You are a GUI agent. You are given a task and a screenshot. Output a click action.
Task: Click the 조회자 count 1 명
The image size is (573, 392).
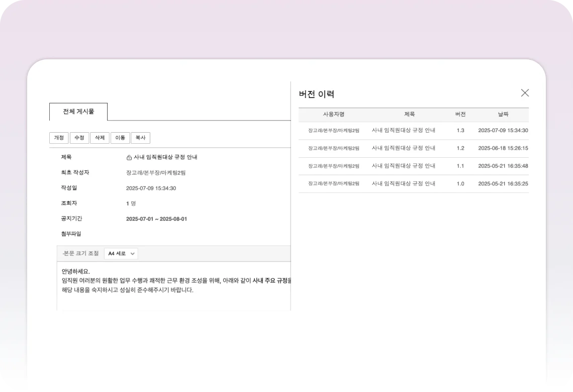click(131, 204)
